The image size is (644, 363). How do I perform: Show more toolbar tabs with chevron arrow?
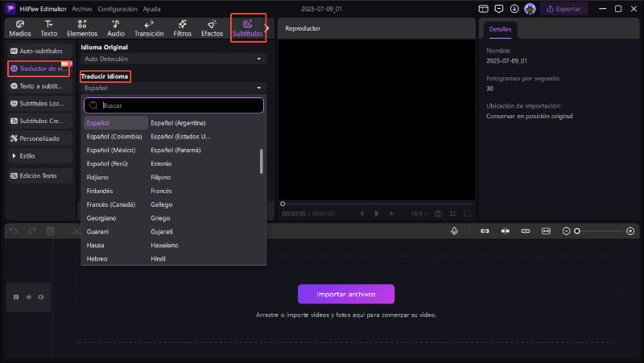(267, 28)
